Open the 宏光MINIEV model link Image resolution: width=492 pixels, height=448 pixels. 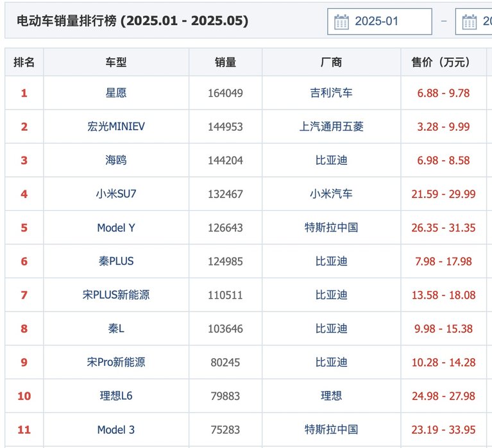[116, 127]
